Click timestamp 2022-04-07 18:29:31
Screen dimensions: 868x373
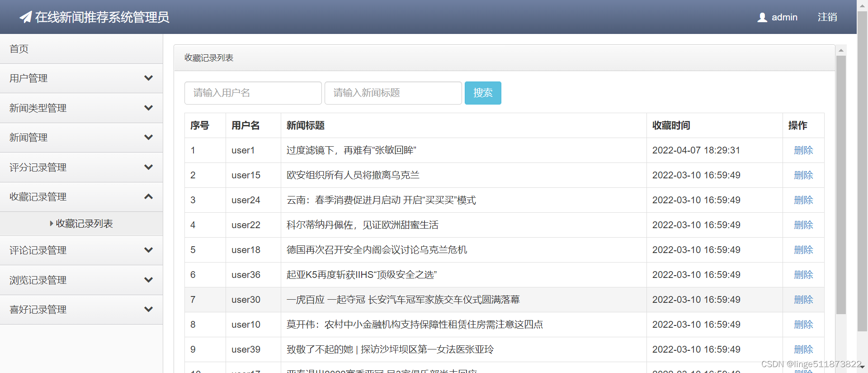coord(696,150)
